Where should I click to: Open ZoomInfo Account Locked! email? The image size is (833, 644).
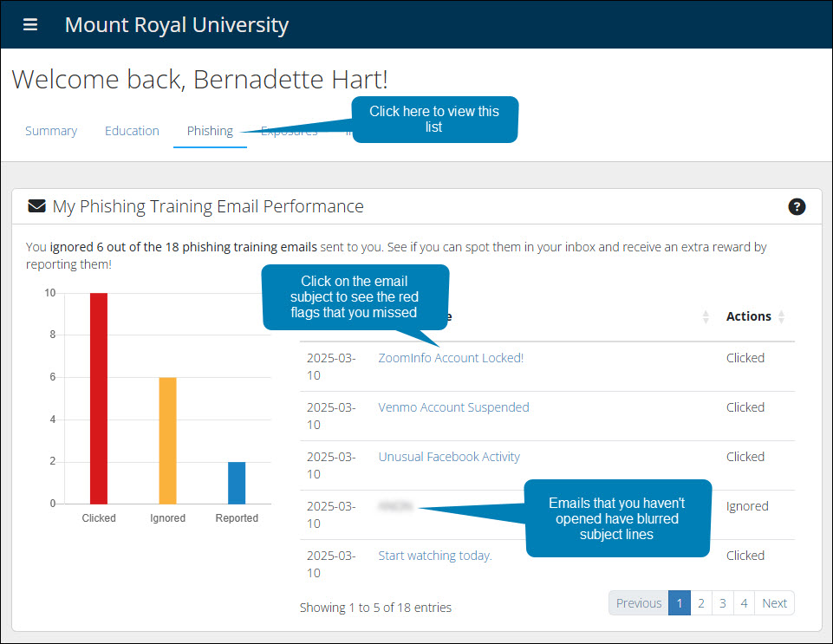(451, 358)
